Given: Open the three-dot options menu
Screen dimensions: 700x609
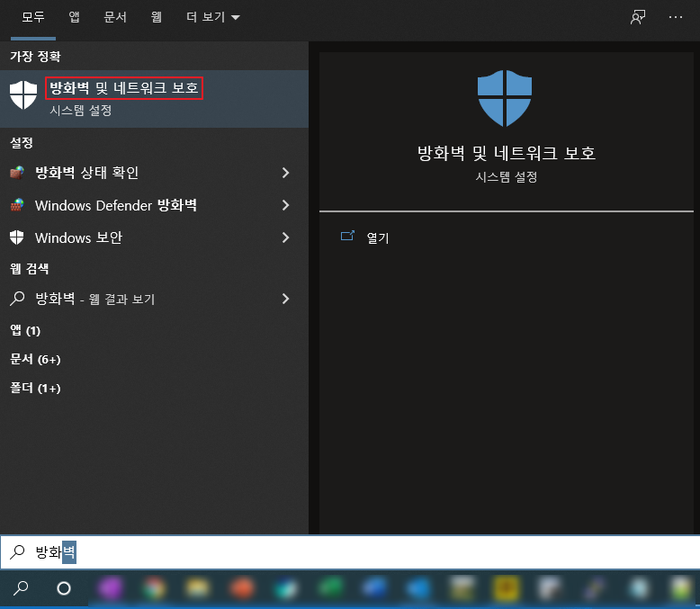Looking at the screenshot, I should [676, 17].
